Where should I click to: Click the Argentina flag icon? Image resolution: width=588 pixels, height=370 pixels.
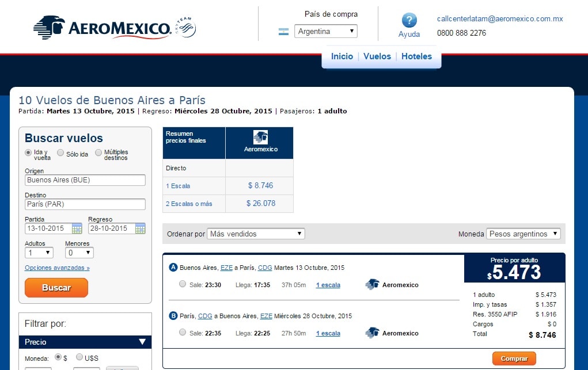click(x=284, y=32)
